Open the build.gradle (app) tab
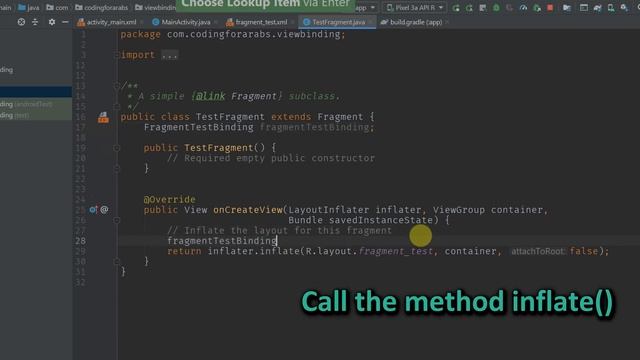Viewport: 640px width, 360px height. [x=411, y=22]
